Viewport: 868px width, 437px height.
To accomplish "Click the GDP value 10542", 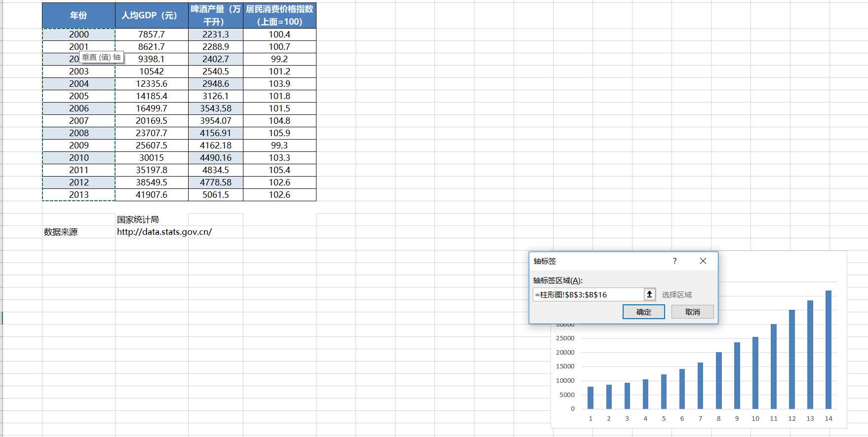I will click(152, 72).
